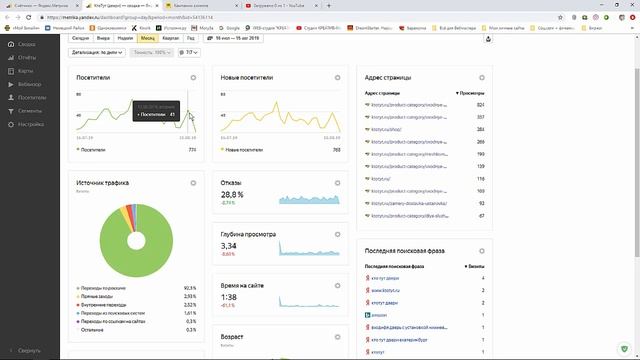Collapse the sidebar with Свернуть
Image resolution: width=640 pixels, height=360 pixels.
click(x=25, y=351)
